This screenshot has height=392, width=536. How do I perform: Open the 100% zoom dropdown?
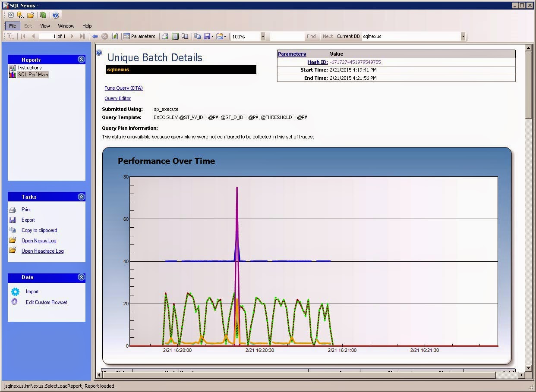(x=262, y=37)
